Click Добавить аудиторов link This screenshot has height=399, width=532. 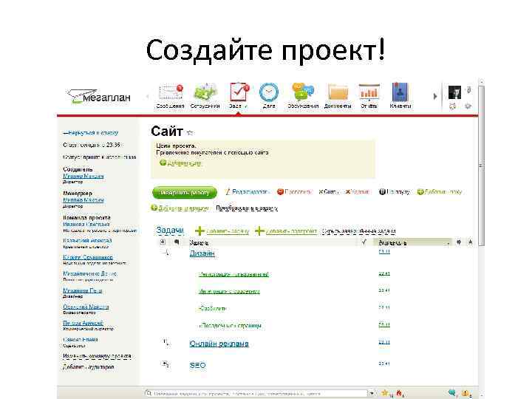(x=89, y=366)
